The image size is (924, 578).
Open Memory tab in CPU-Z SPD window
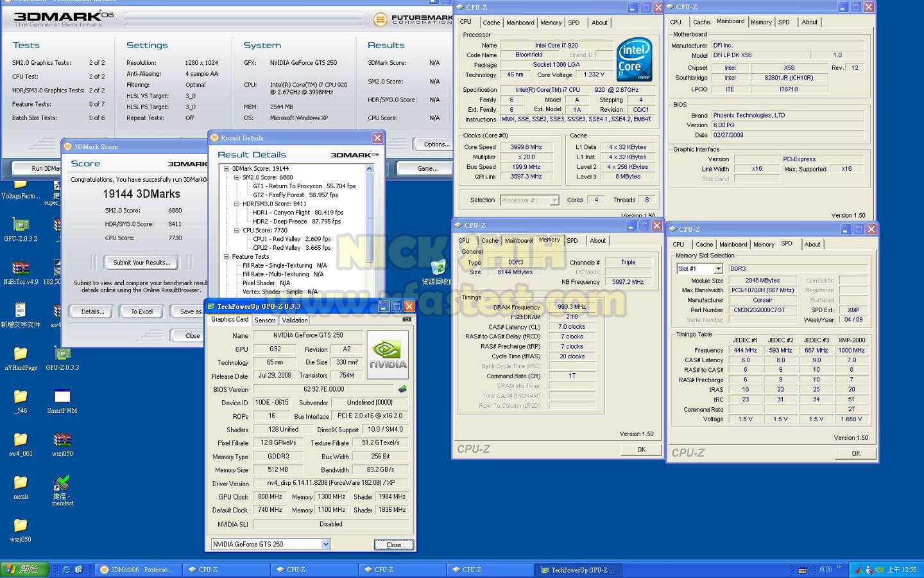tap(764, 244)
